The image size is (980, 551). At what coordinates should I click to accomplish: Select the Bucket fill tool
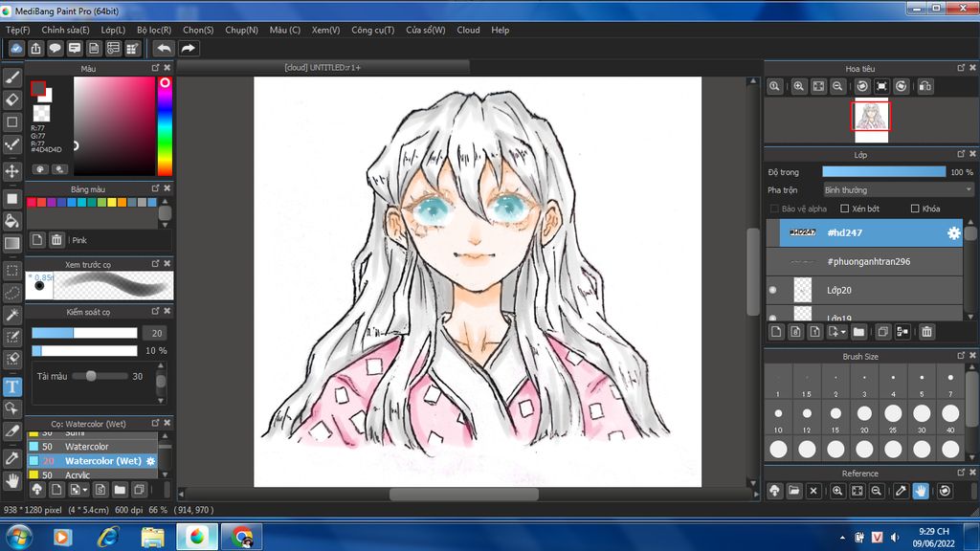click(x=12, y=221)
